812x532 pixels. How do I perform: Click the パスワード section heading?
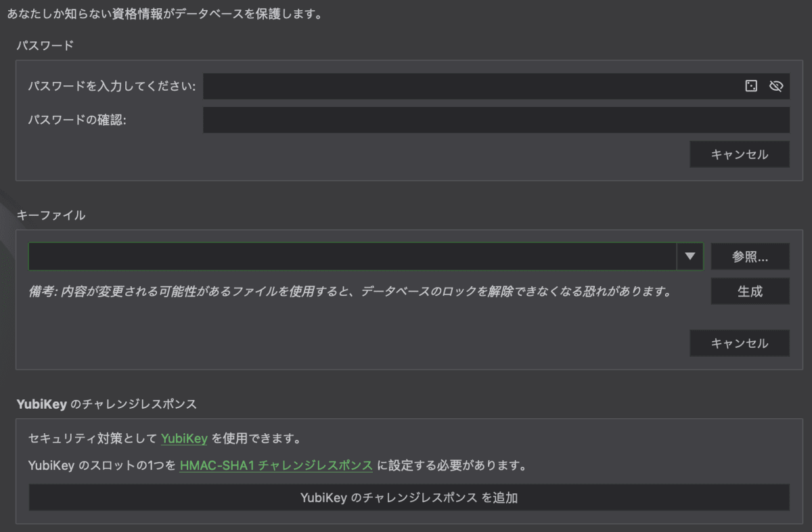tap(45, 46)
